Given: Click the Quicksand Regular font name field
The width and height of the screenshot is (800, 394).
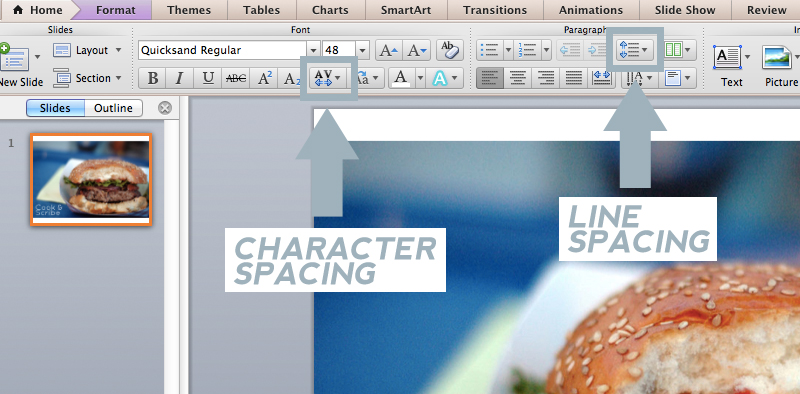Looking at the screenshot, I should pyautogui.click(x=223, y=50).
